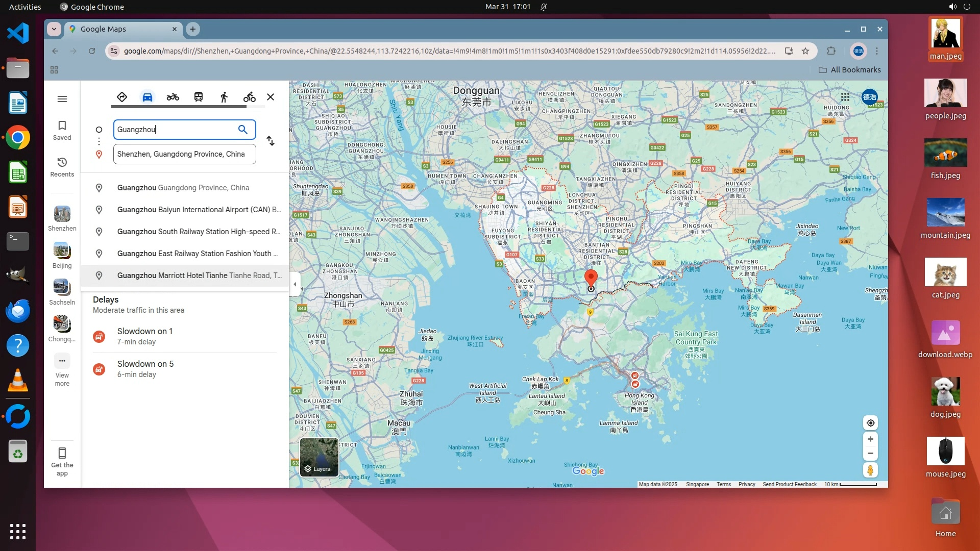Image resolution: width=980 pixels, height=551 pixels.
Task: Zoom in the map with plus button
Action: [x=870, y=439]
